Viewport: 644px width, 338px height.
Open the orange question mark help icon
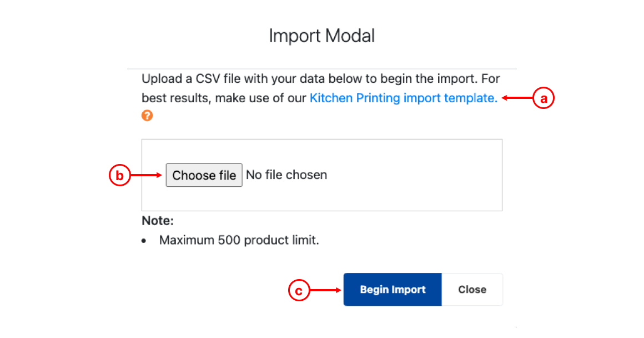pos(147,116)
